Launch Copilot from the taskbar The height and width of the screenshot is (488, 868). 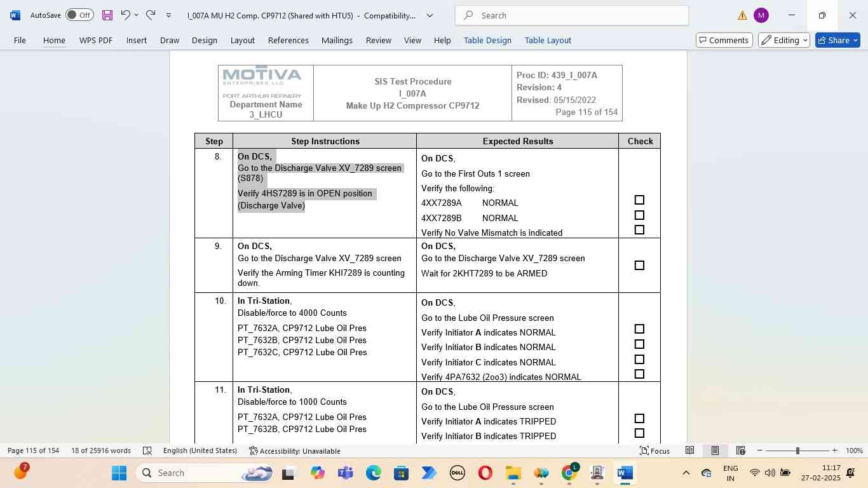(317, 473)
